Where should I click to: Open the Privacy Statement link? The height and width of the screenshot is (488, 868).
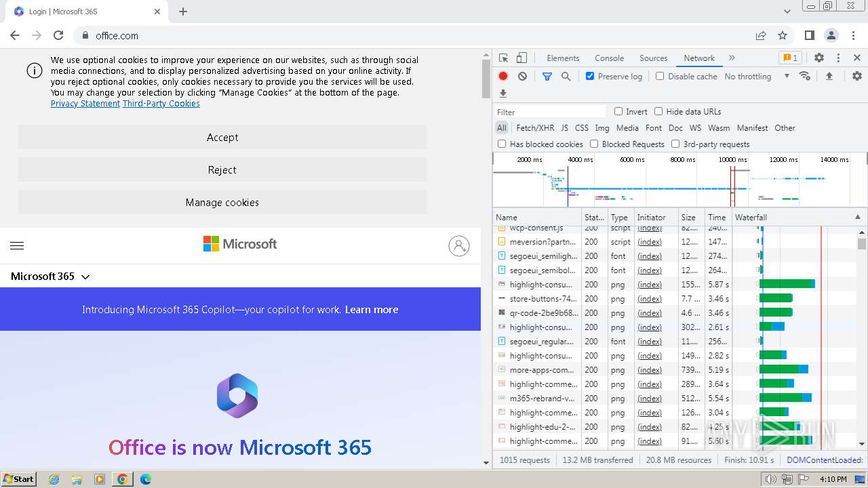(x=85, y=104)
